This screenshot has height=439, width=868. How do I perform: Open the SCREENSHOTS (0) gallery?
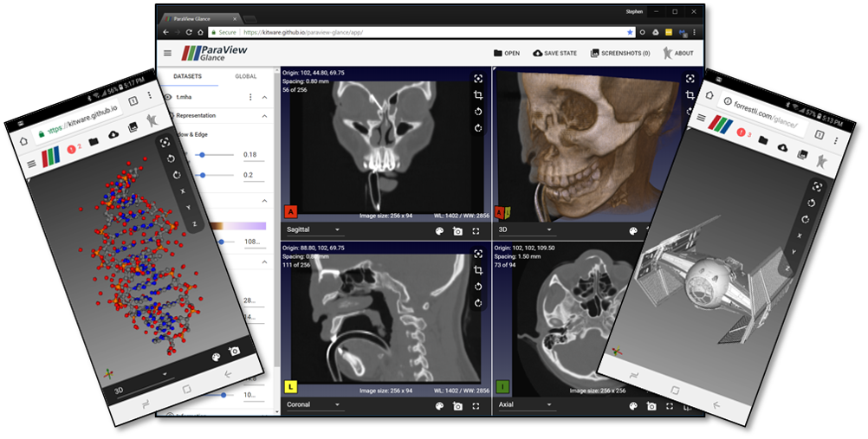tap(620, 53)
